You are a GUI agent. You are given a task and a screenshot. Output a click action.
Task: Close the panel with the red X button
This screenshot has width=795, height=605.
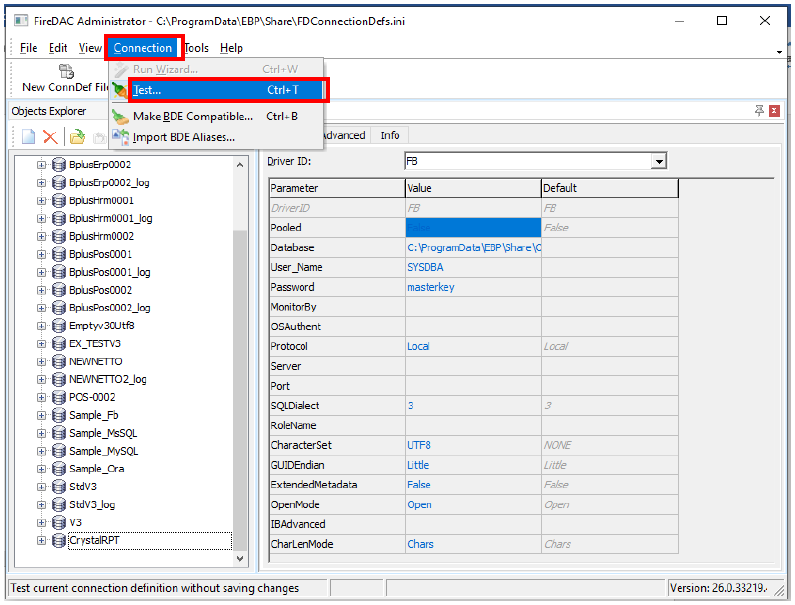(773, 111)
